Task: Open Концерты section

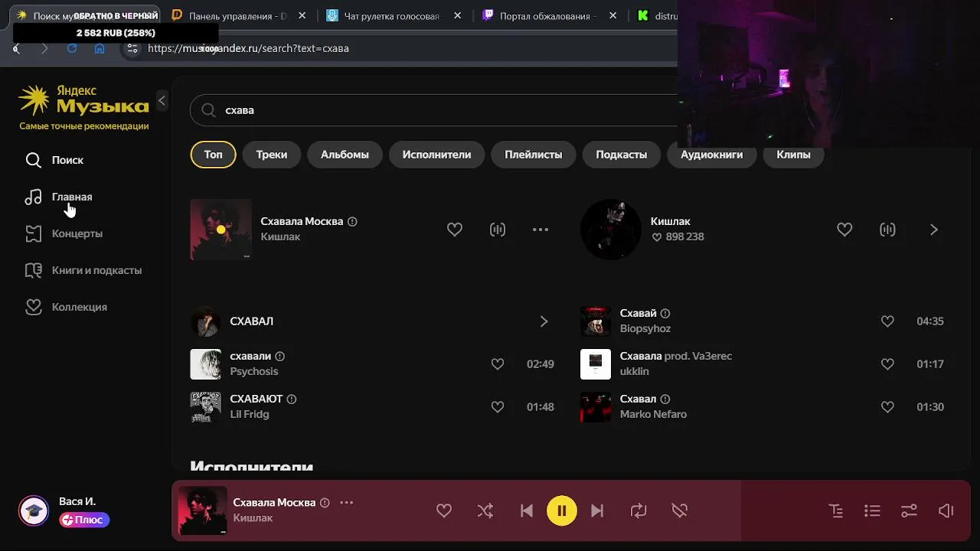Action: tap(64, 233)
